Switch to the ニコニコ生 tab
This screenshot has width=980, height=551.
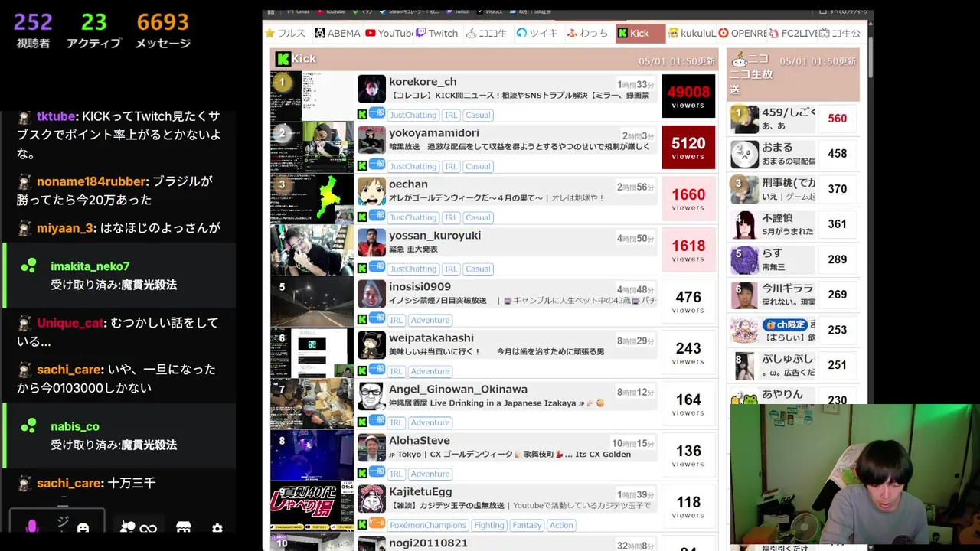point(487,33)
